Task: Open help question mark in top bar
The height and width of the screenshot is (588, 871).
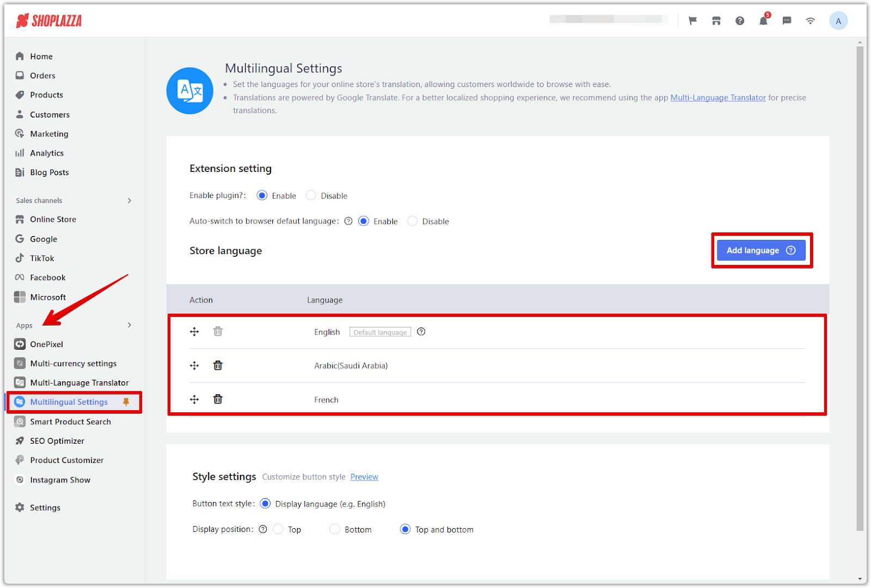Action: (x=740, y=21)
